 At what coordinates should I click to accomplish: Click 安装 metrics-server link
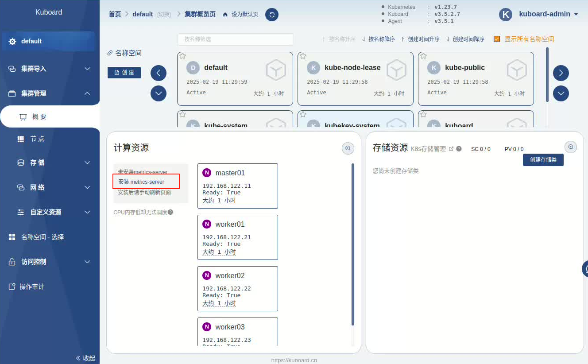[x=141, y=182]
